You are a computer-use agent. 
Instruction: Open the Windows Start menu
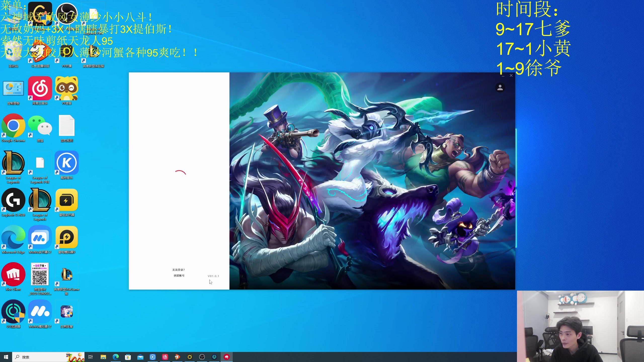6,357
